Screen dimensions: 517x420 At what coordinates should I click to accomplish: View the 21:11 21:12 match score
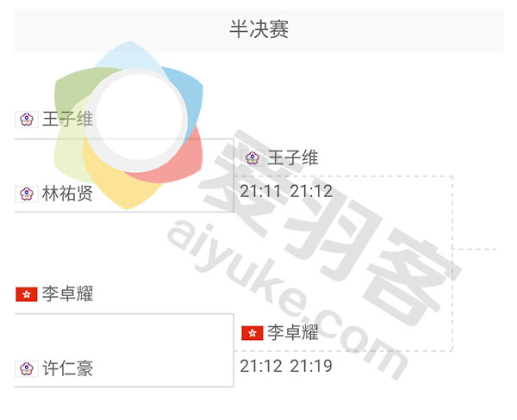286,191
